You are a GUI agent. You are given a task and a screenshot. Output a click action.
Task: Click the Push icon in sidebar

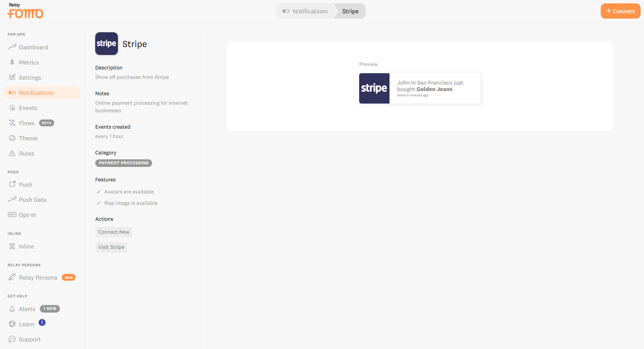coord(12,184)
